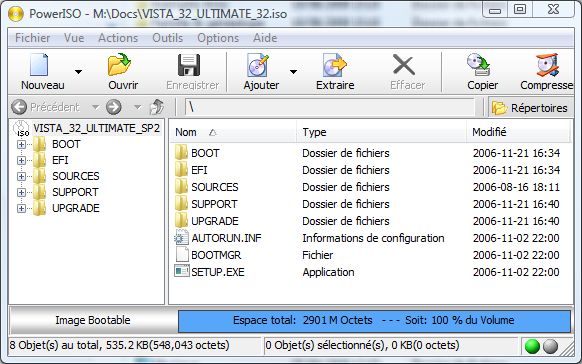
Task: Select UPGRADE folder icon in file list
Action: [x=181, y=221]
